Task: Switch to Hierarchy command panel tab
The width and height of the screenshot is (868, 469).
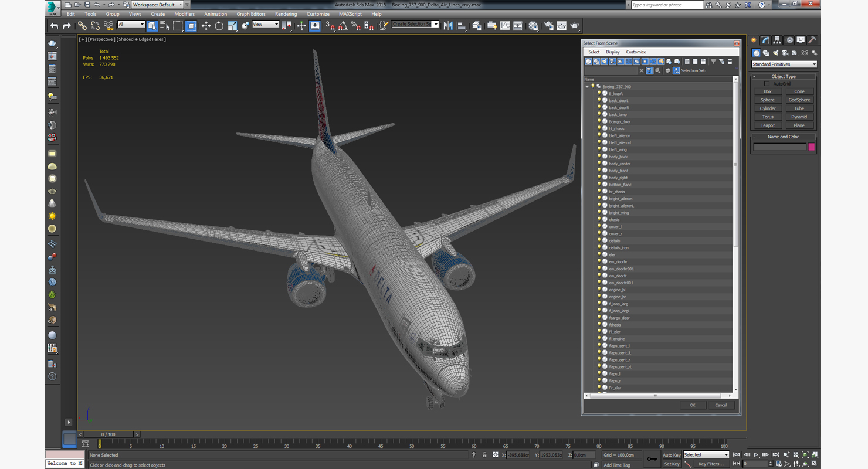Action: (777, 40)
